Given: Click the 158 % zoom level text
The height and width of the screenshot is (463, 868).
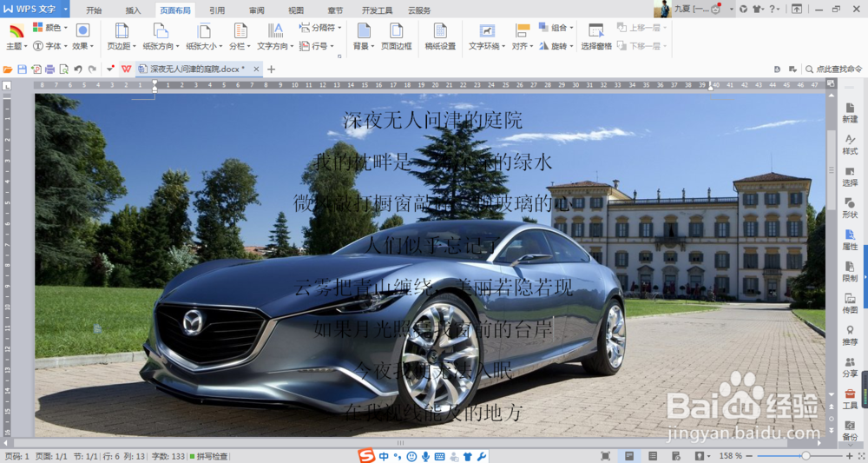Looking at the screenshot, I should [730, 456].
